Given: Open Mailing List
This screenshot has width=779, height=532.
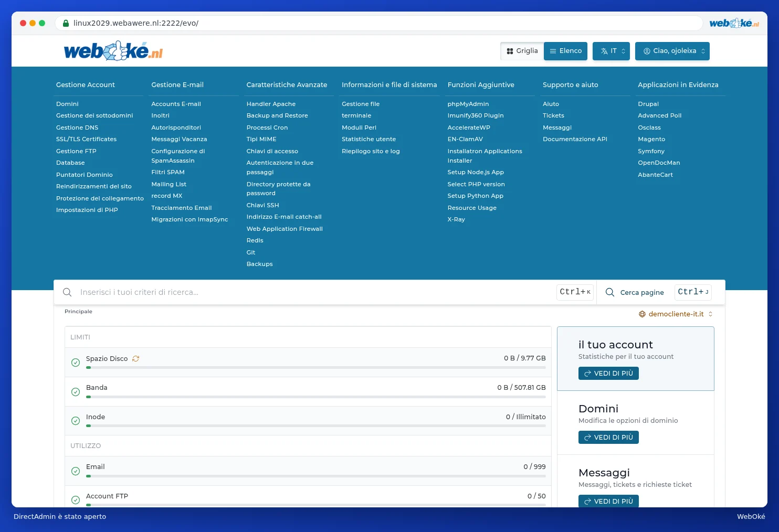Looking at the screenshot, I should [x=169, y=185].
